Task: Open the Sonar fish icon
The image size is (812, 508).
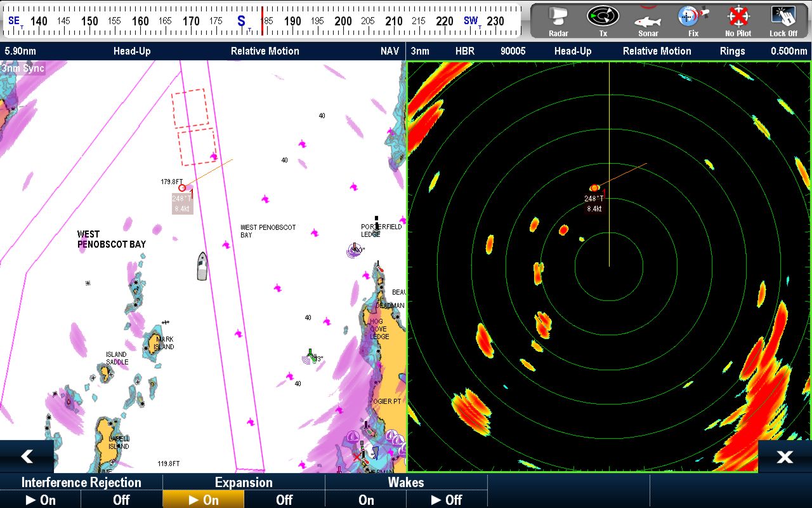Action: [x=648, y=21]
